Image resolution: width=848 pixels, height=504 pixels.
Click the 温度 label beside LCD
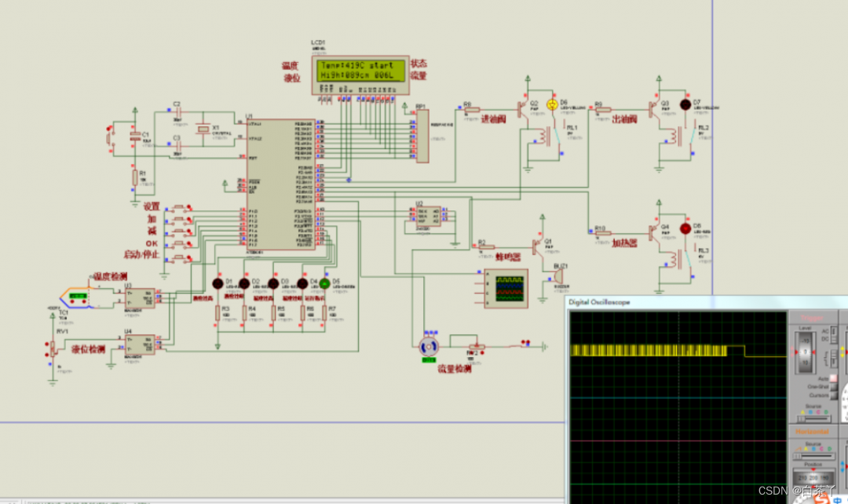pyautogui.click(x=290, y=65)
